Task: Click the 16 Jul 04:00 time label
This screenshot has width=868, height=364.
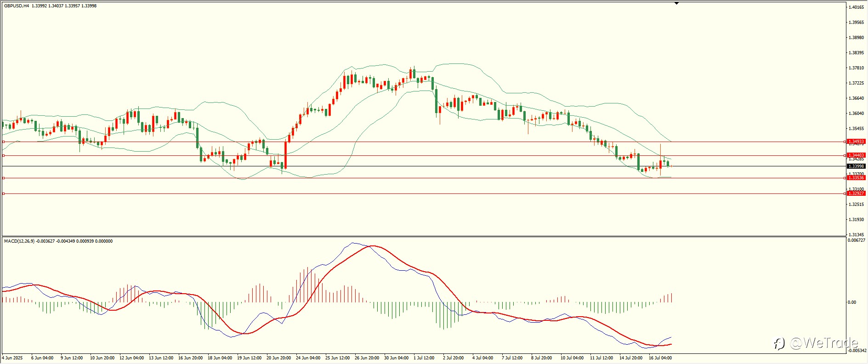Action: click(660, 358)
